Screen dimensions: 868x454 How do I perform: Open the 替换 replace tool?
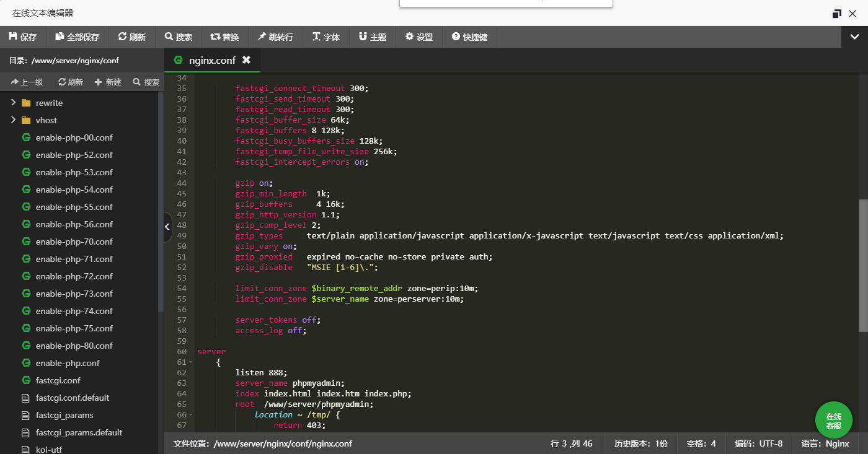click(225, 37)
